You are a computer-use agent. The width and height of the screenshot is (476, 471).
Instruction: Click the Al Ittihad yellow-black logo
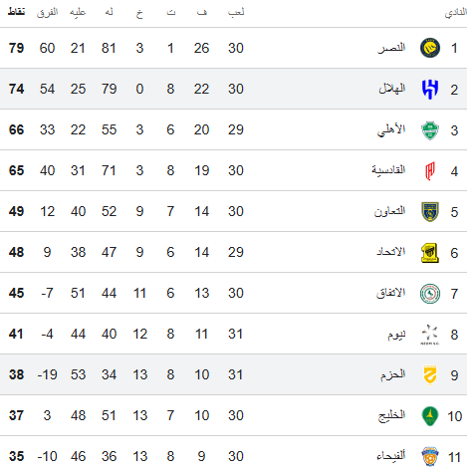pyautogui.click(x=430, y=253)
